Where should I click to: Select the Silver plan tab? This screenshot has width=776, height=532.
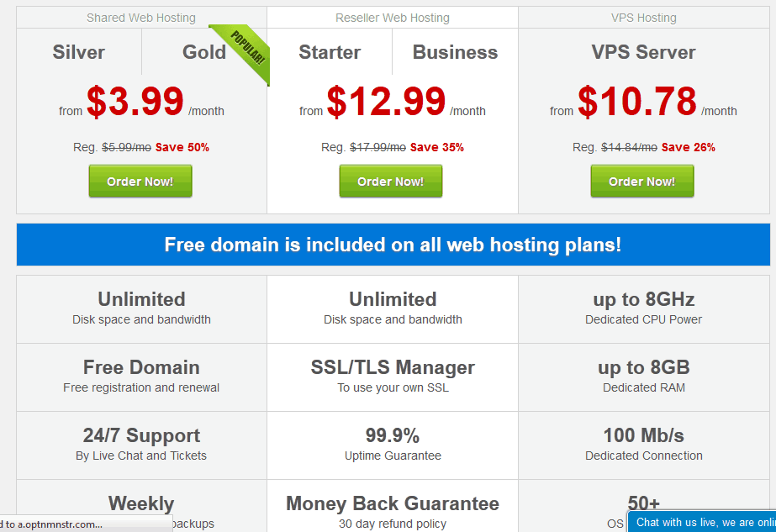tap(79, 52)
